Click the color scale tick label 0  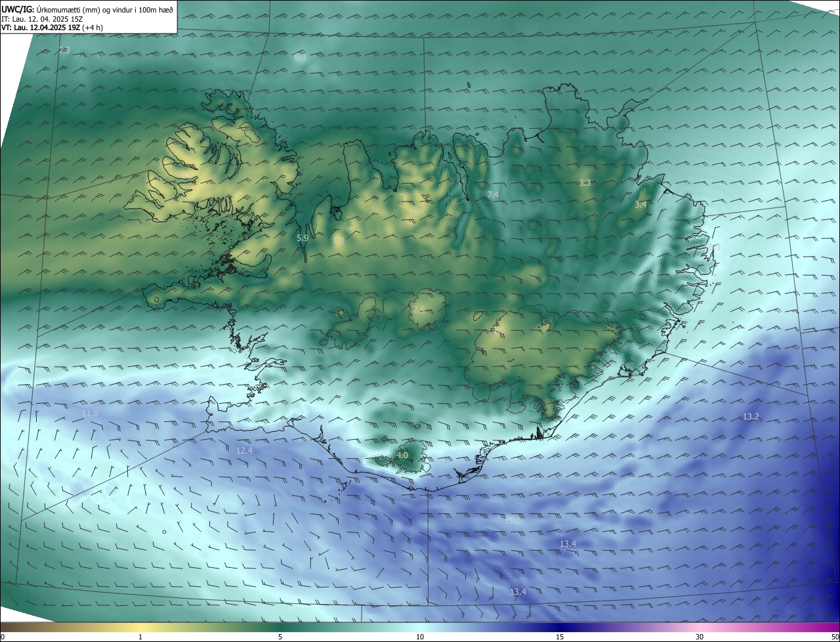3,637
